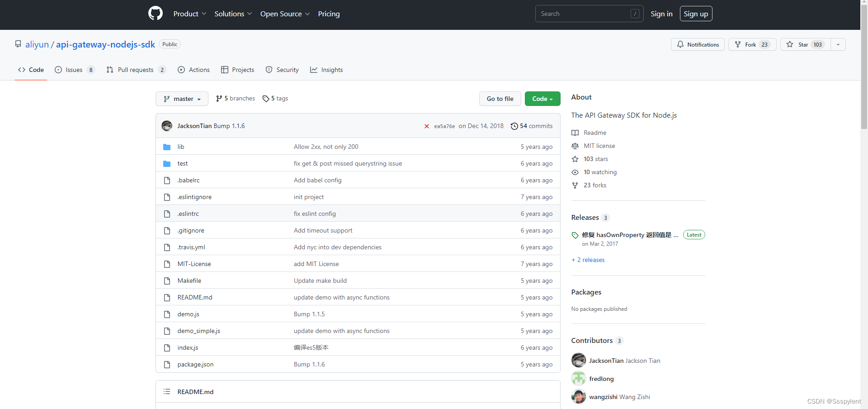Click JacksonTian's avatar in the commit bar
The height and width of the screenshot is (409, 868).
point(167,126)
